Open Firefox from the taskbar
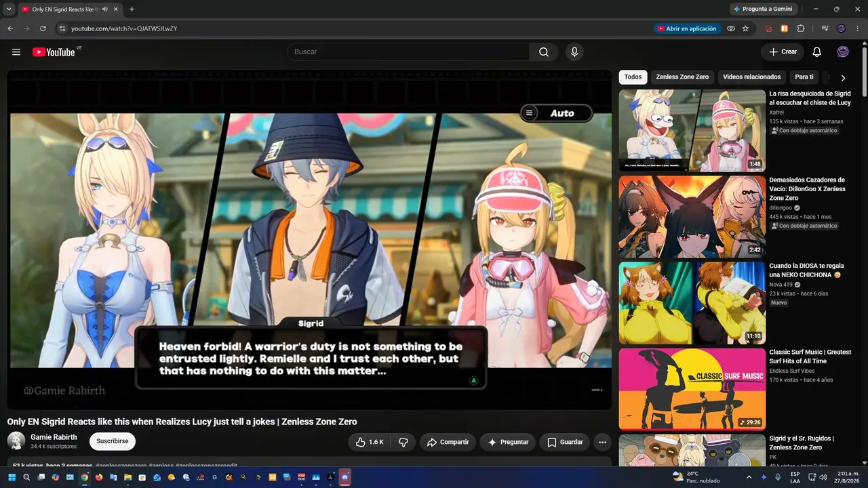 coord(98,477)
